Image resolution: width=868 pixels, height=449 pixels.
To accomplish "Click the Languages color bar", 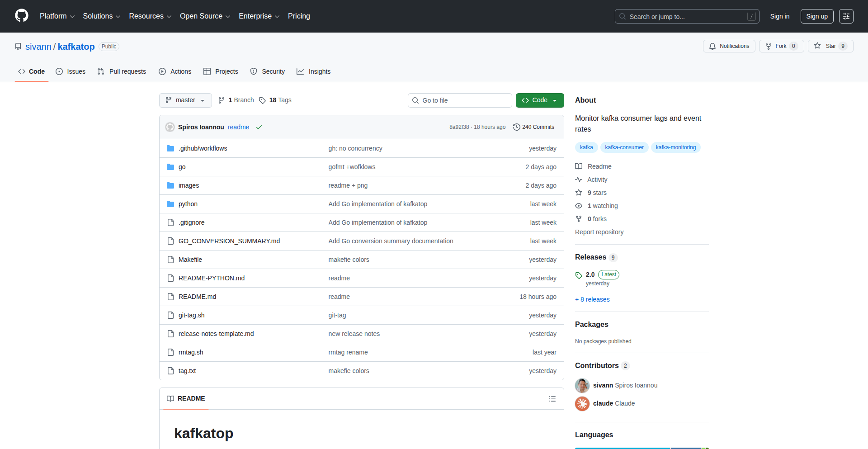I will [642, 448].
